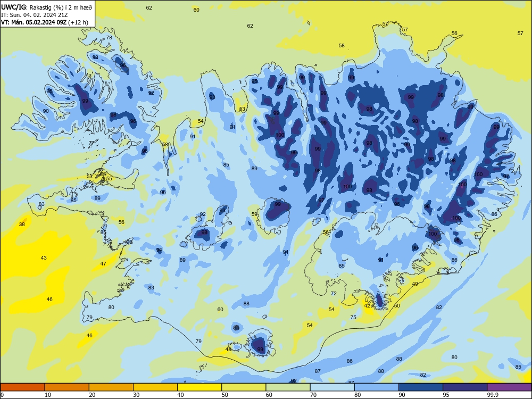Click the value '49' on the southeast coast

[415, 284]
